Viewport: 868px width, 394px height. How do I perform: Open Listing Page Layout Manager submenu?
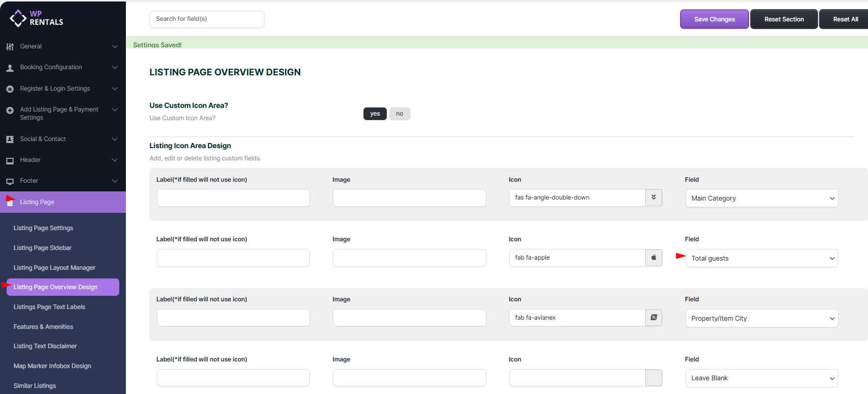(55, 268)
